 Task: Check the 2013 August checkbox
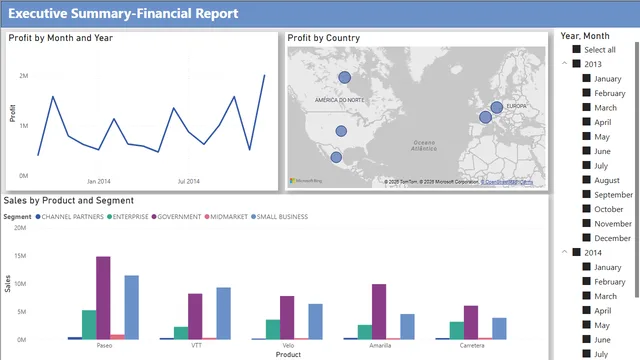(587, 180)
